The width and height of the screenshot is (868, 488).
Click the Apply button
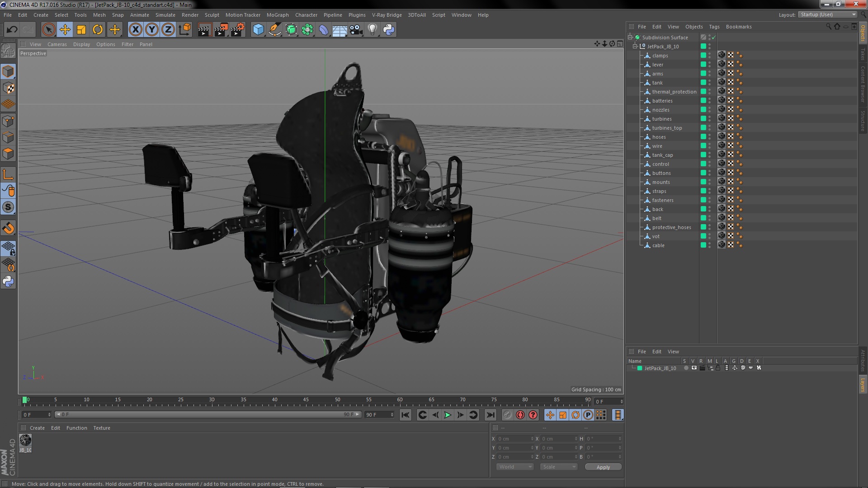click(603, 467)
